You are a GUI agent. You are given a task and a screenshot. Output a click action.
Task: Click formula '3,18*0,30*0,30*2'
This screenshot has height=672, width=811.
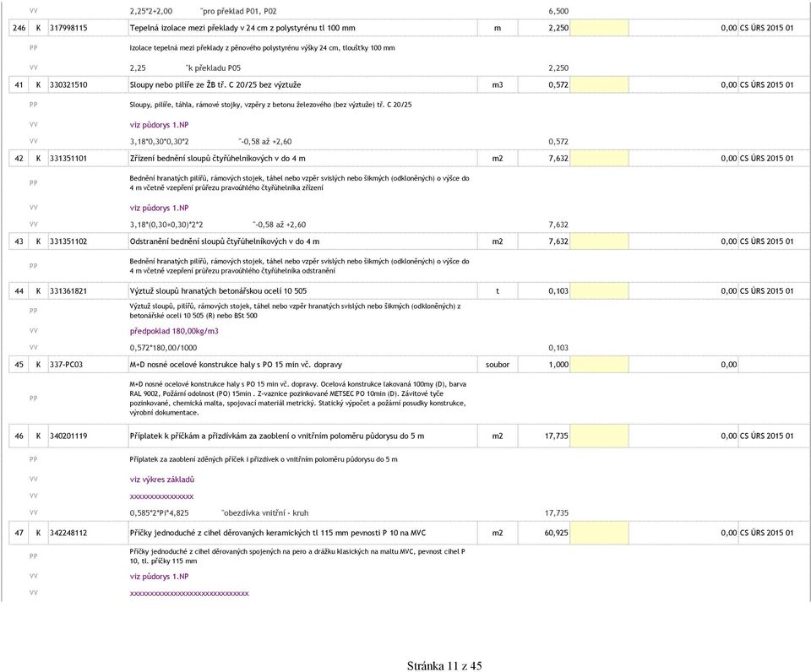tap(160, 142)
